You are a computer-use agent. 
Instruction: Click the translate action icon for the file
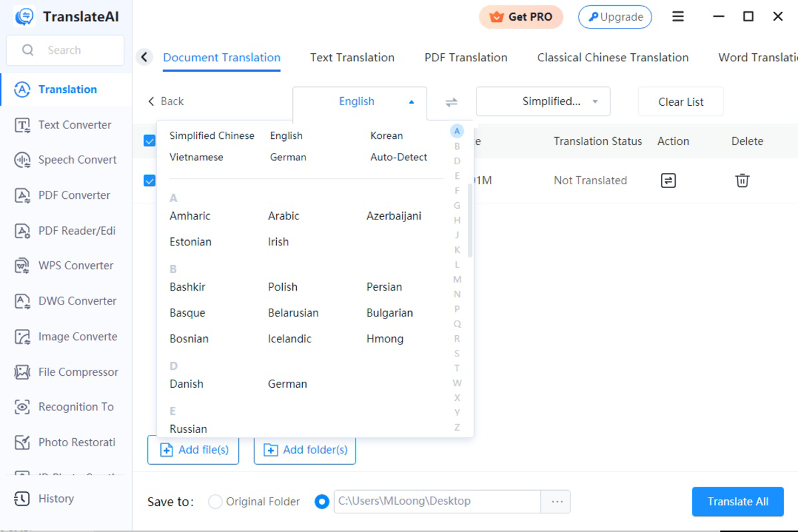[668, 181]
